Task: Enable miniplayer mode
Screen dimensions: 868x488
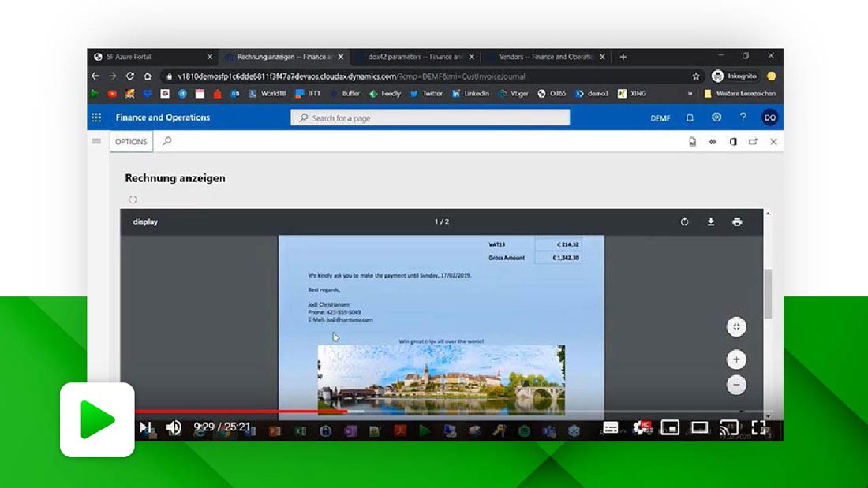Action: 670,428
